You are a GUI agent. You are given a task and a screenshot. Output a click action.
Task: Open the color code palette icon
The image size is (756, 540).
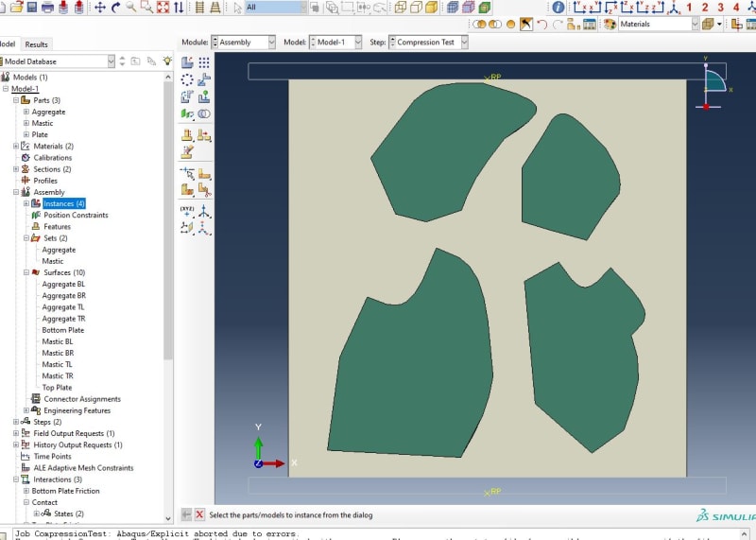coord(610,25)
